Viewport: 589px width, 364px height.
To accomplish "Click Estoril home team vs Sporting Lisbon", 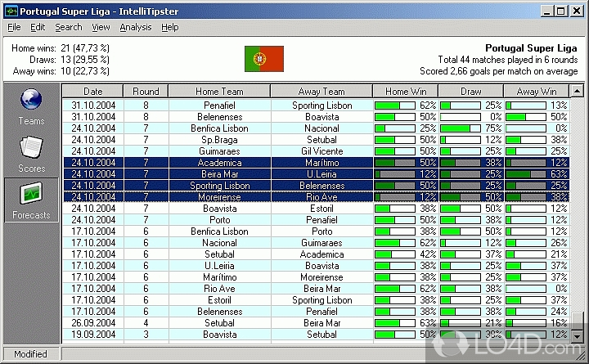I will (x=220, y=300).
